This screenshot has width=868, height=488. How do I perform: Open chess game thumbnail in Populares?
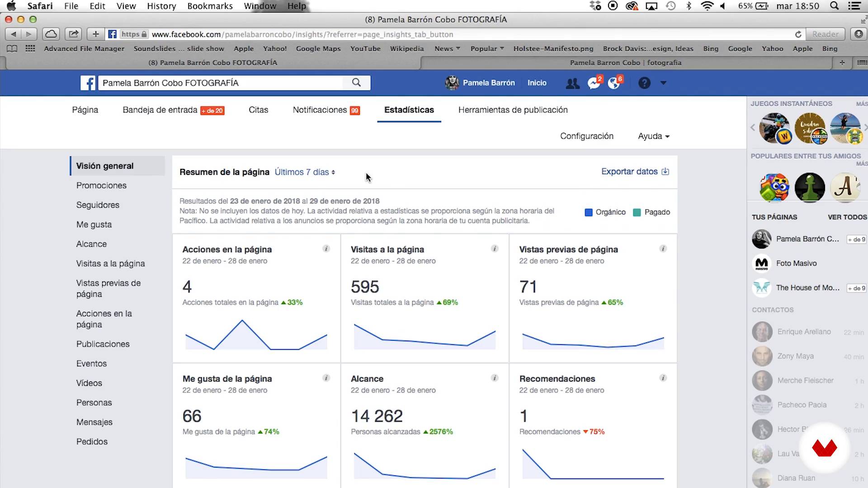click(810, 187)
